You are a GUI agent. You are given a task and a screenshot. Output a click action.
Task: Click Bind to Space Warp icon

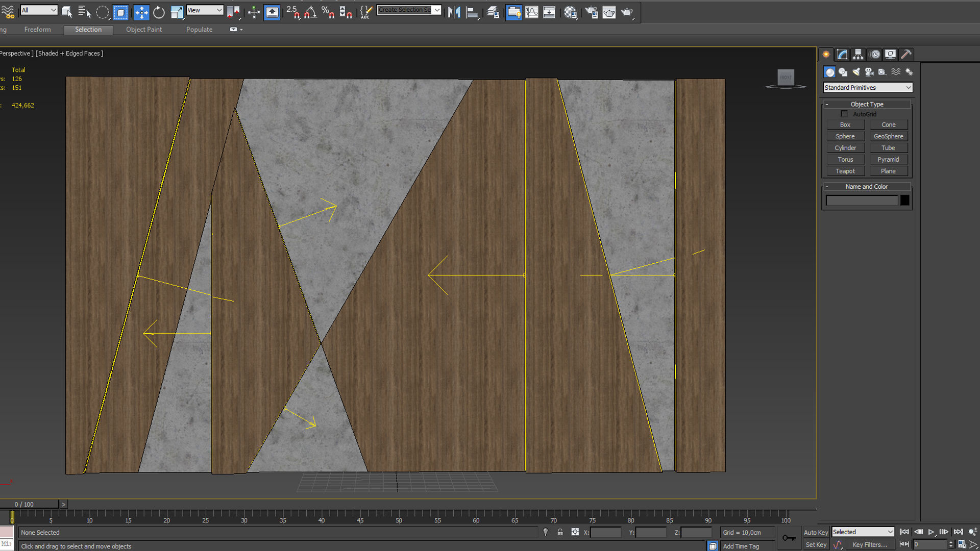click(x=8, y=12)
